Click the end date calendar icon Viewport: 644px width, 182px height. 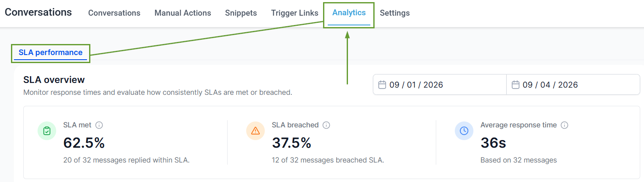[x=515, y=85]
